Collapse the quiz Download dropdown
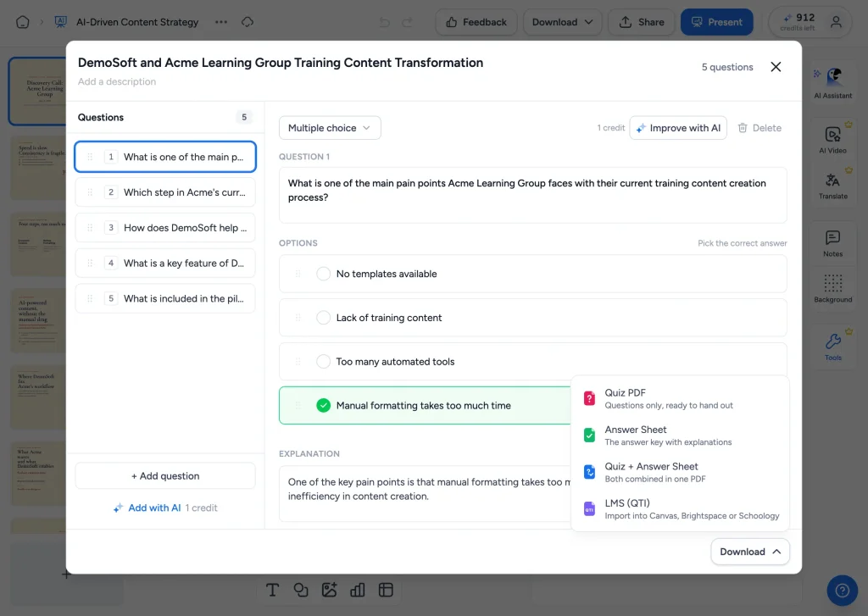This screenshot has width=868, height=616. click(x=749, y=552)
